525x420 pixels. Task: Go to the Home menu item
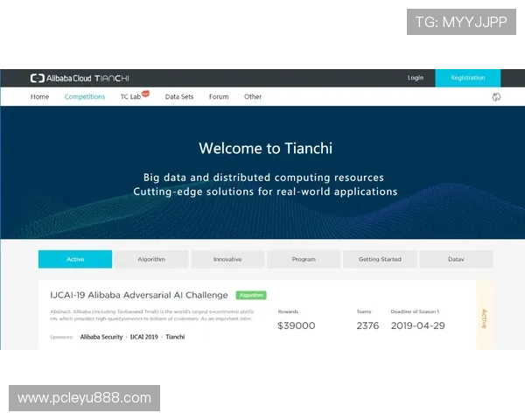coord(39,97)
